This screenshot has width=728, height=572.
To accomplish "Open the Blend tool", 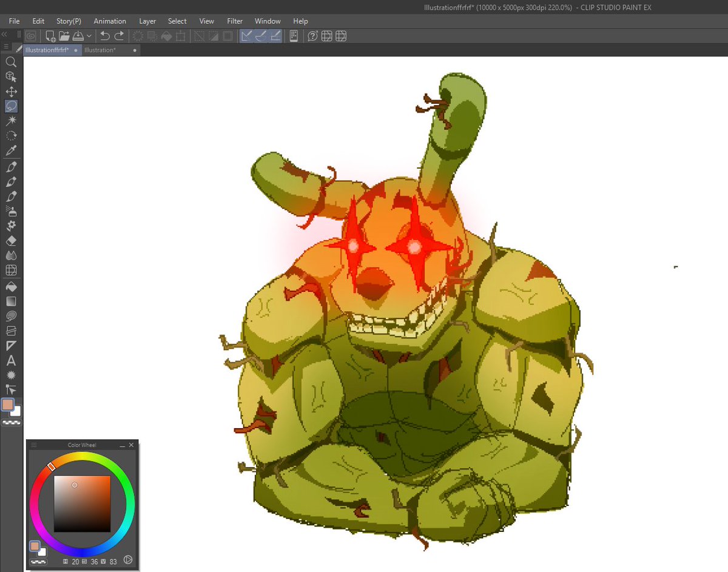I will [11, 255].
